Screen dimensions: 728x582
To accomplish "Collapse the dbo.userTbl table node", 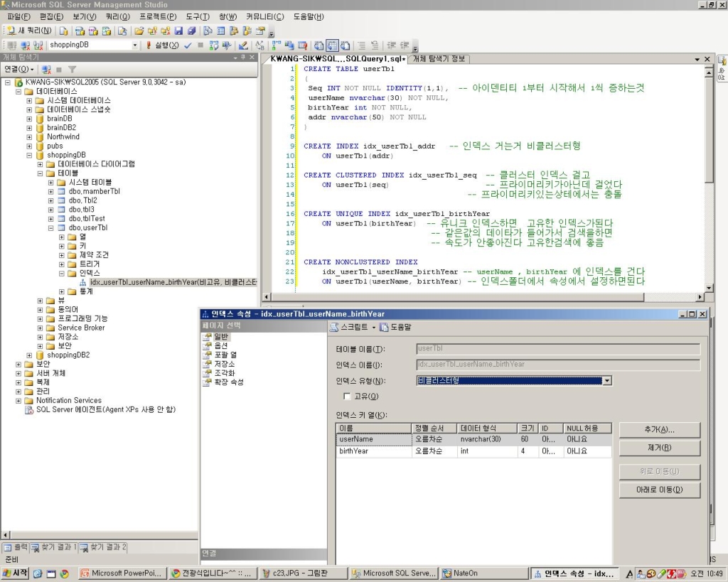I will pos(51,228).
